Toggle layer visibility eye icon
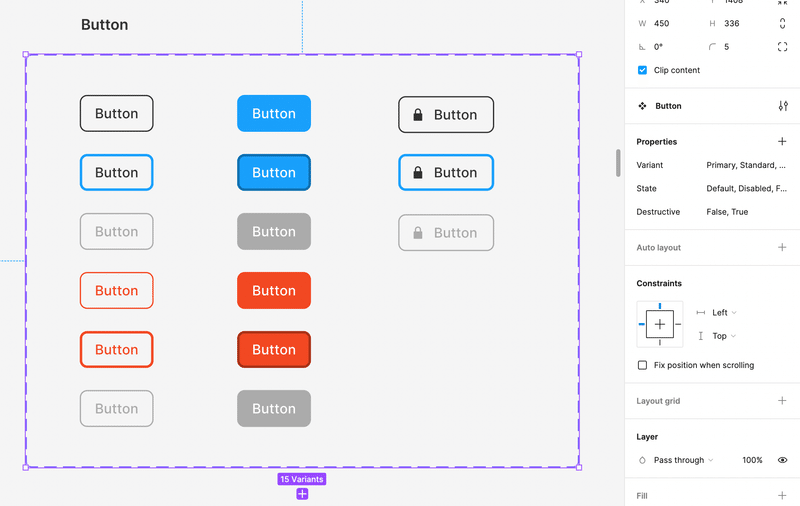This screenshot has width=800, height=506. 782,460
